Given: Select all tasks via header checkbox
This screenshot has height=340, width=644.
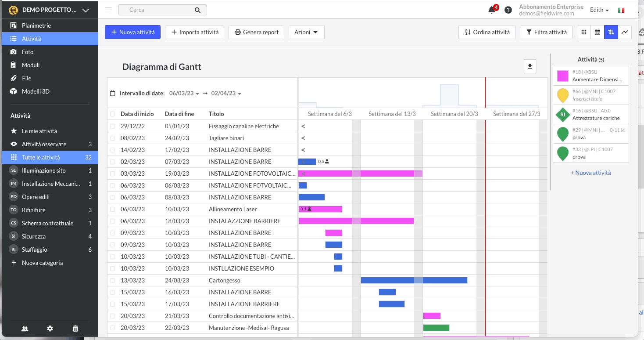Looking at the screenshot, I should (x=113, y=114).
